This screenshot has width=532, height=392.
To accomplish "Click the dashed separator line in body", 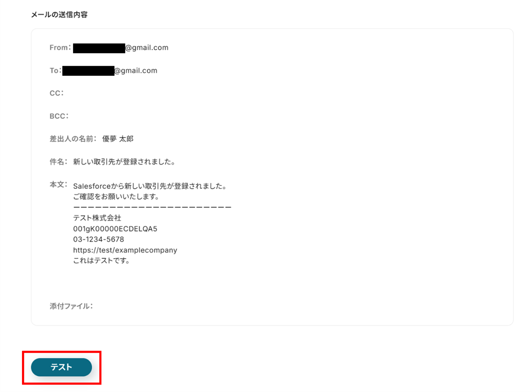I will point(152,207).
